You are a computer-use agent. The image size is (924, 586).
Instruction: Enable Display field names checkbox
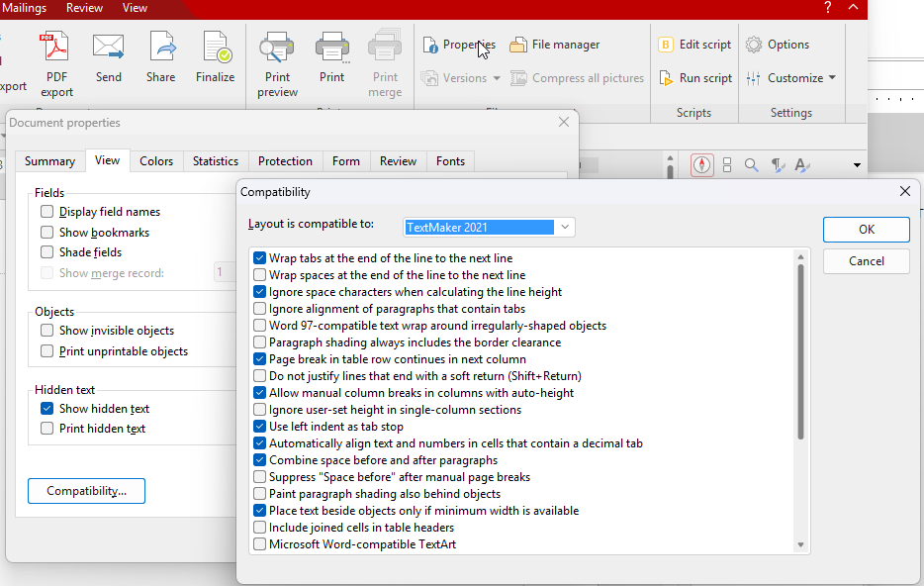pos(47,212)
